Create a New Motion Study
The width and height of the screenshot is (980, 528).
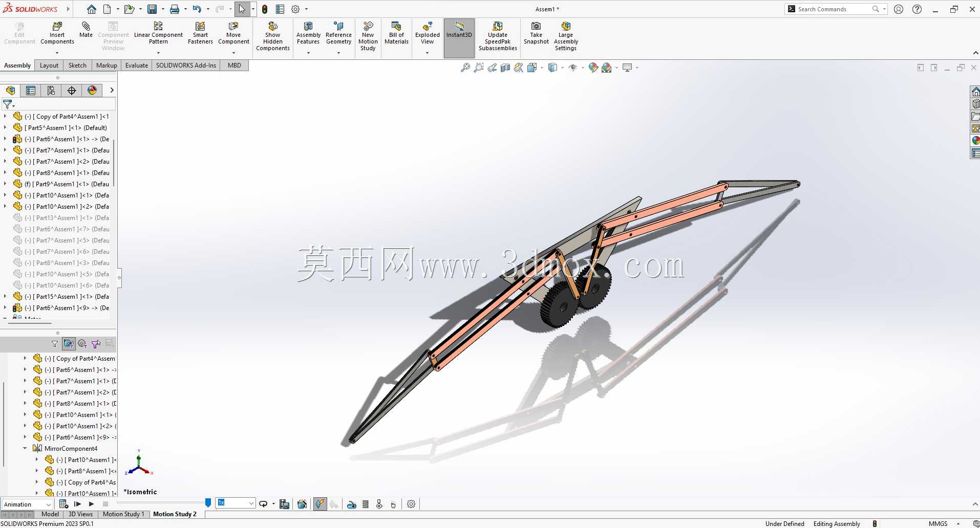coord(368,36)
